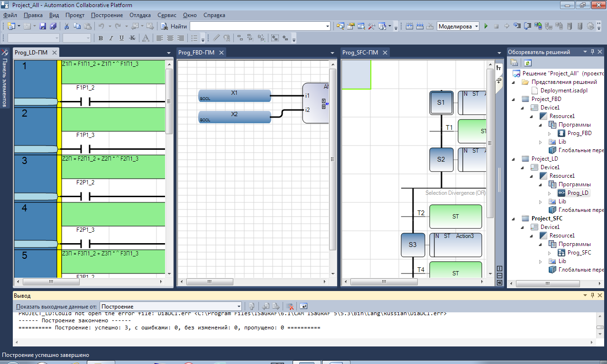The height and width of the screenshot is (364, 607).
Task: Open the Моделирова configuration dropdown
Action: (476, 27)
